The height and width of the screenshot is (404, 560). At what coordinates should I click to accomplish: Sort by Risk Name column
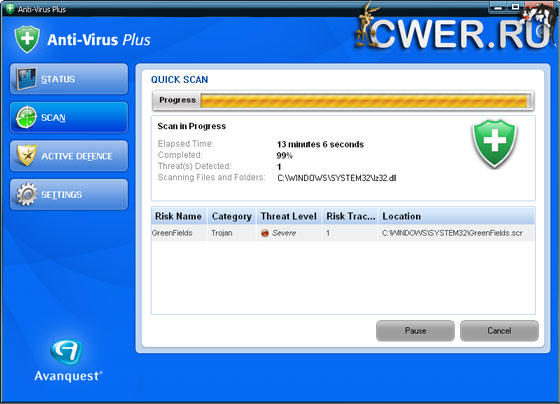[179, 216]
